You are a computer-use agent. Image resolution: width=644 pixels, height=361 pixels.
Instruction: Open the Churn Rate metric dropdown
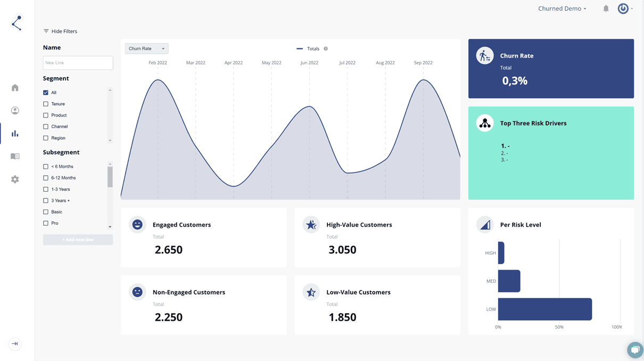pyautogui.click(x=146, y=48)
